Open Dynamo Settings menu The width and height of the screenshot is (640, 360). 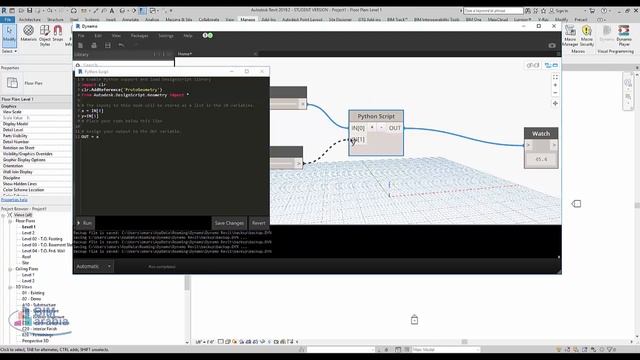point(166,36)
